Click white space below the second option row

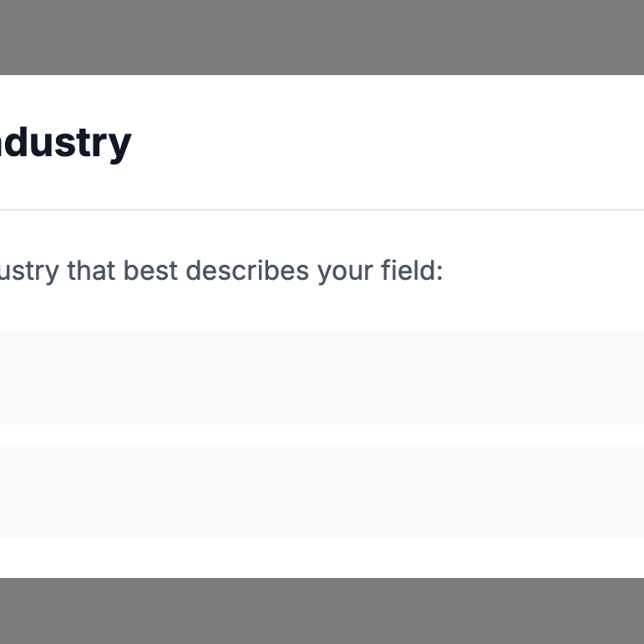(x=322, y=557)
